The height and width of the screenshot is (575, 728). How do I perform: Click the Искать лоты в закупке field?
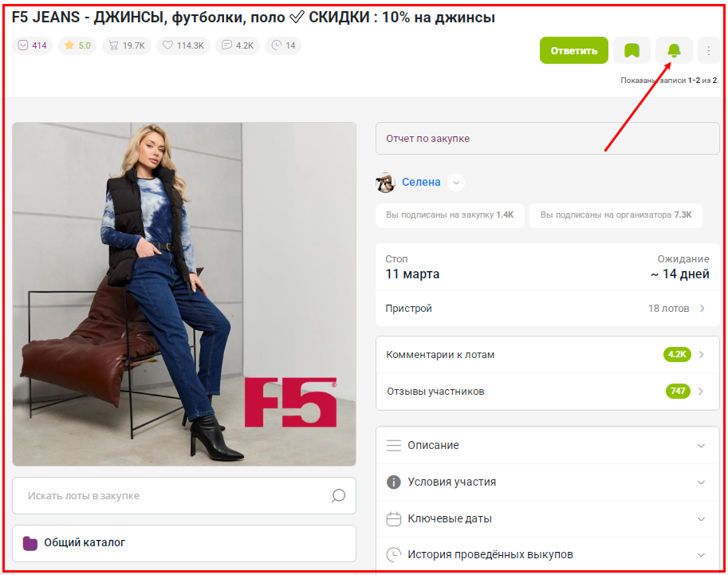[x=184, y=495]
